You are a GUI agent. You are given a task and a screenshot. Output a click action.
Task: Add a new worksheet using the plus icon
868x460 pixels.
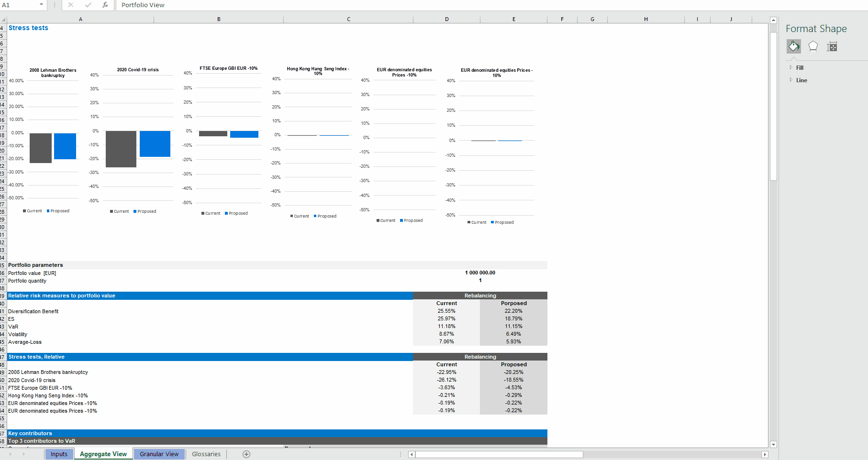point(246,454)
